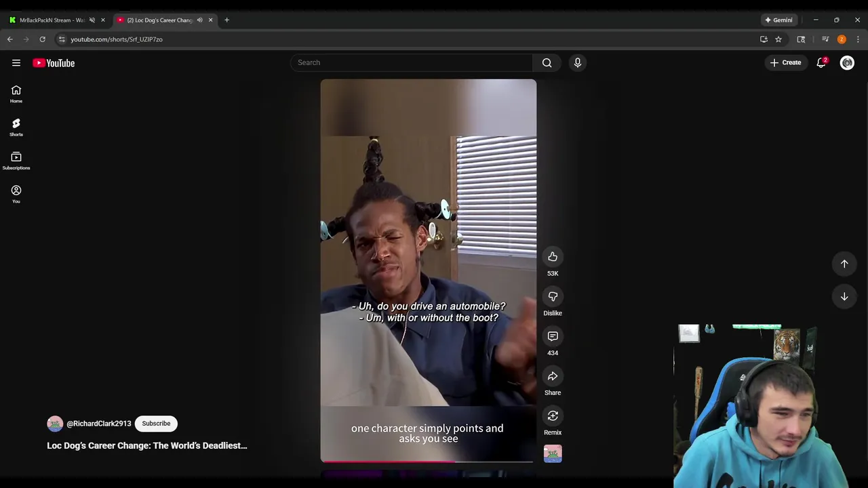
Task: Minimize the browser window
Action: [816, 20]
